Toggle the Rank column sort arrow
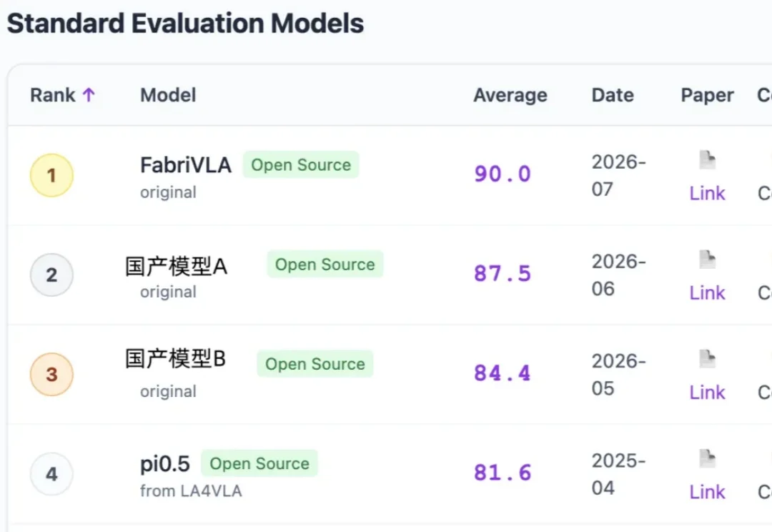772x532 pixels. pos(89,94)
